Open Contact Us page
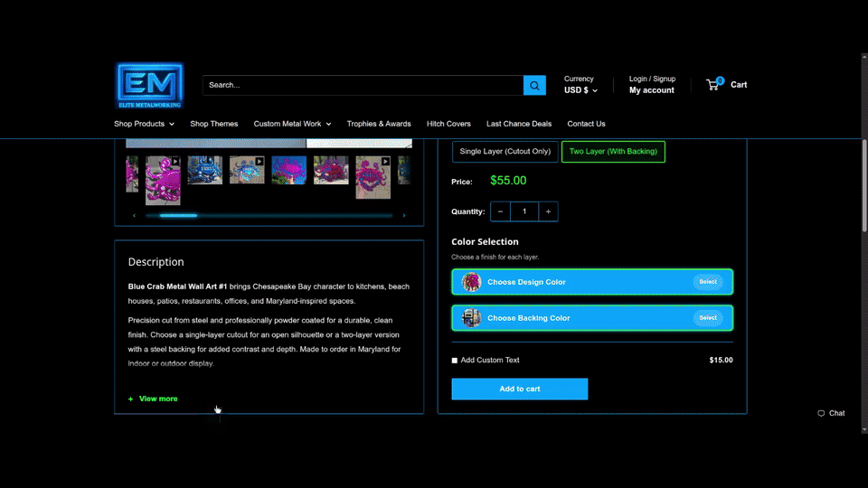 [586, 124]
